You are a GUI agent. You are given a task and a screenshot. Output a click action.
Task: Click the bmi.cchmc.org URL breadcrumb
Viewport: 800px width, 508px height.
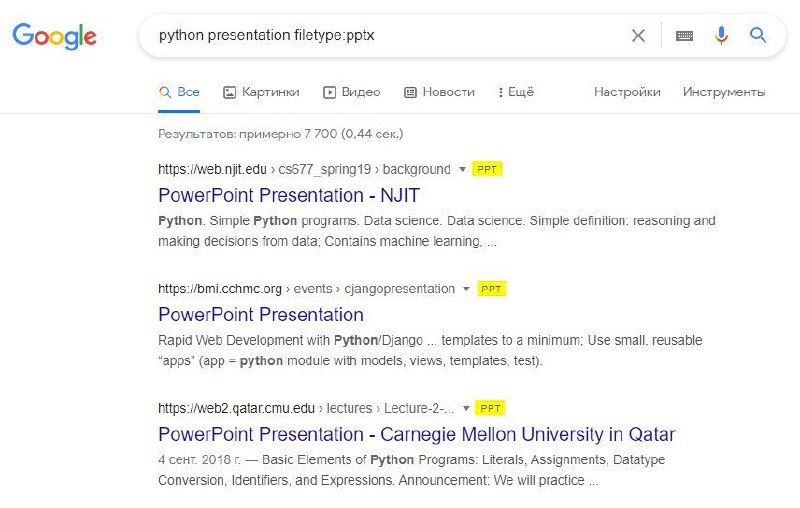pos(306,289)
